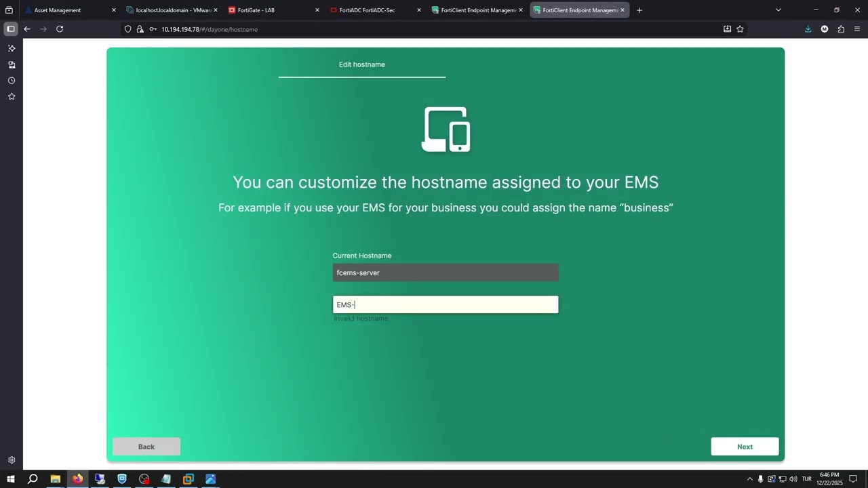Open the Firefox account M avatar
Screen dimensions: 868x488
pos(825,29)
